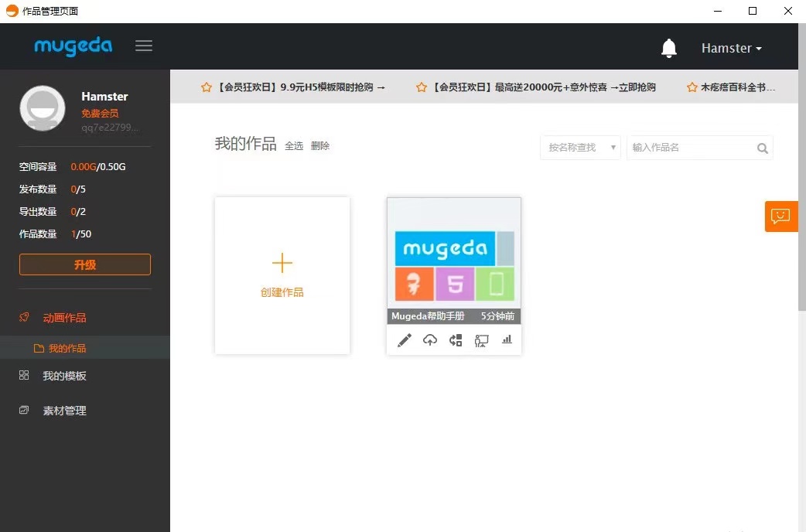Click the presentation board icon on the work card
The height and width of the screenshot is (532, 806).
481,340
